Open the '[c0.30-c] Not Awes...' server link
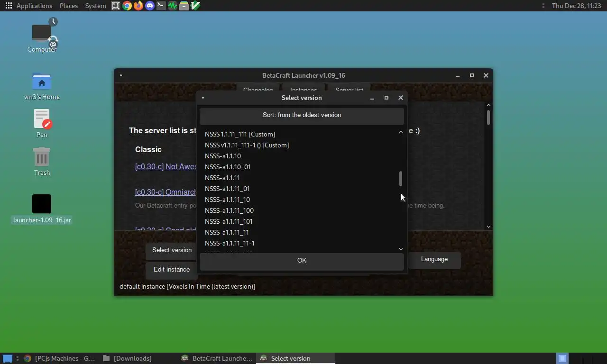 (166, 166)
